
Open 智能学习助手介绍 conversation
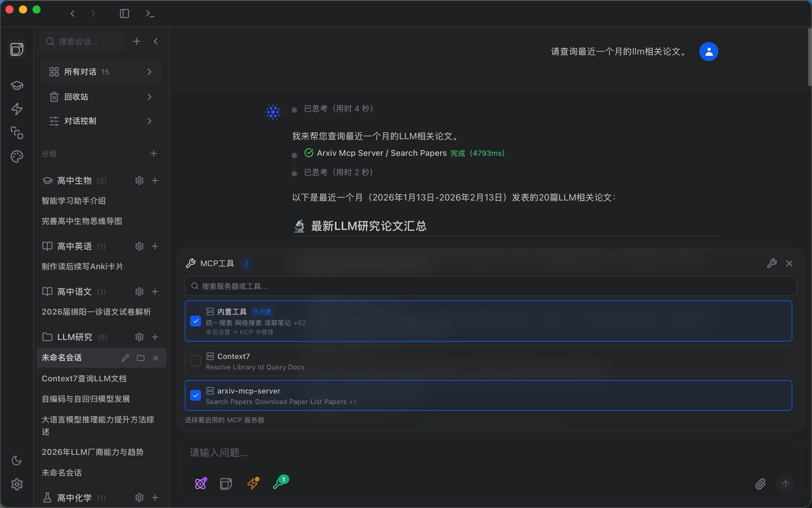(73, 201)
